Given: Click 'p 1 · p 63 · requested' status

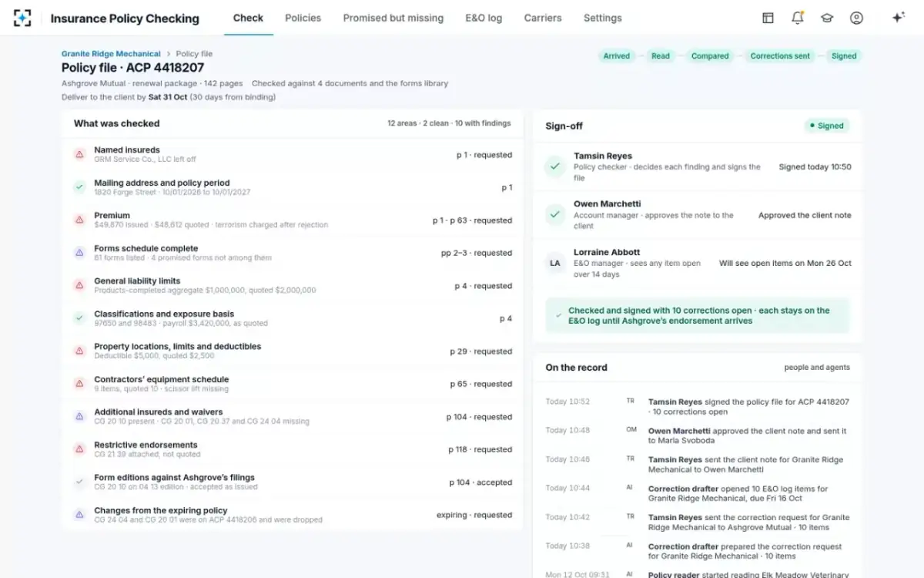Looking at the screenshot, I should pyautogui.click(x=472, y=220).
